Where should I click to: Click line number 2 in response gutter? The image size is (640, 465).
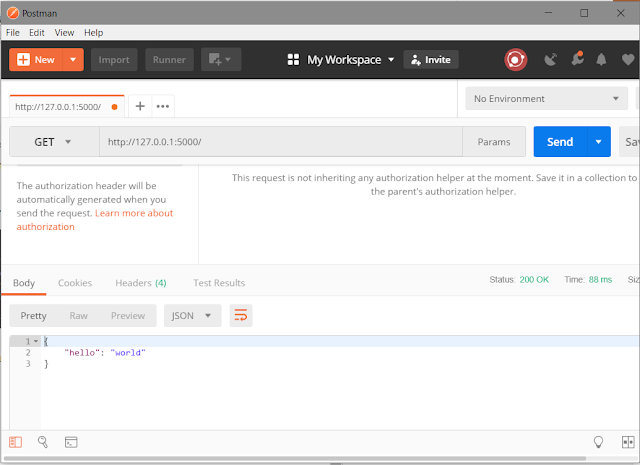(28, 352)
